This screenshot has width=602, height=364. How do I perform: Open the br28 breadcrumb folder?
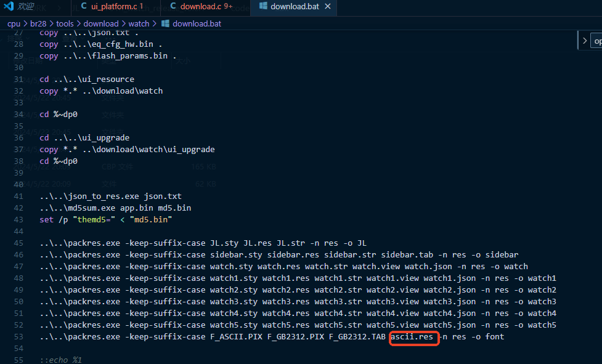pyautogui.click(x=38, y=24)
